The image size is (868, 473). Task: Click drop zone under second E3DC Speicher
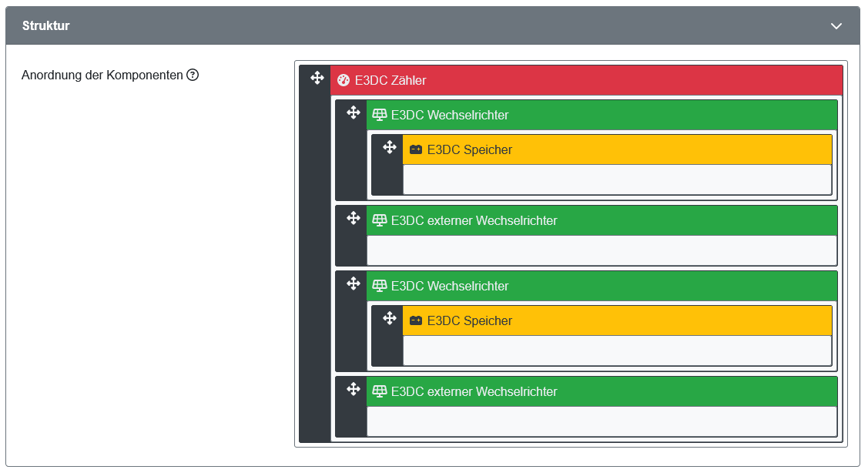617,351
